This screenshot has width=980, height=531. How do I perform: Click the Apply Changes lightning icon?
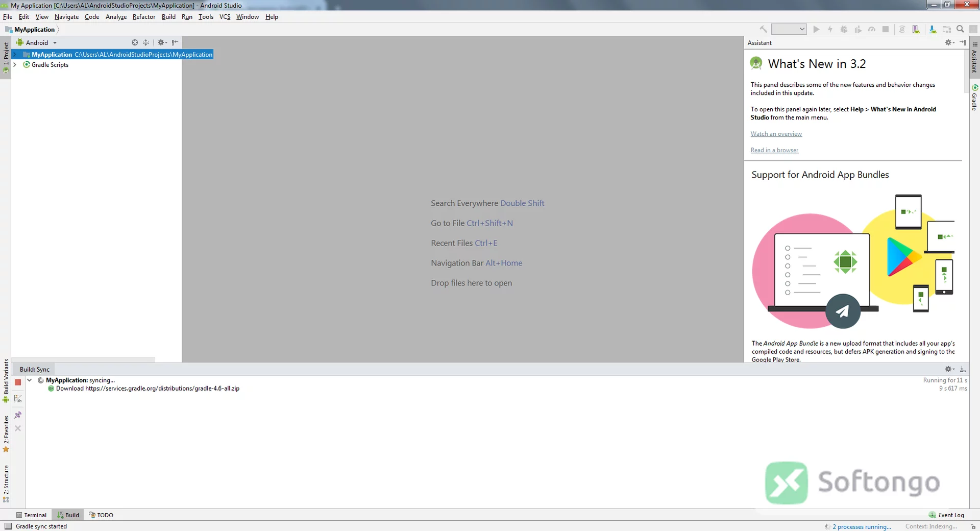click(x=830, y=29)
